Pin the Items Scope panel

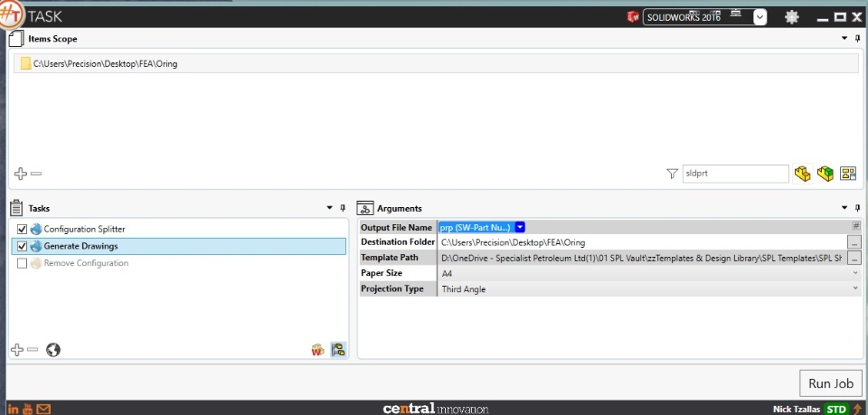point(857,38)
